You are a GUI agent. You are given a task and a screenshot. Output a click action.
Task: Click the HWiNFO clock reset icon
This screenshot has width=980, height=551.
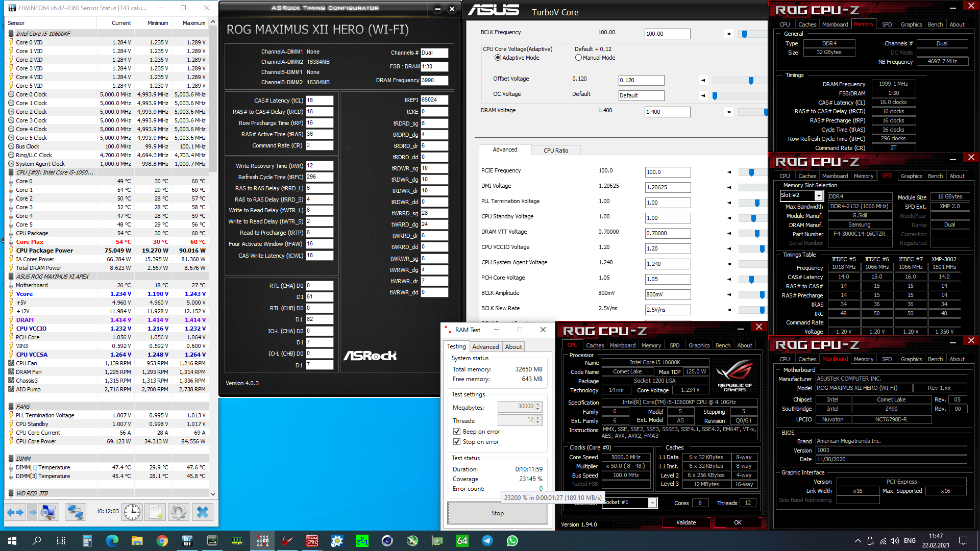coord(132,512)
